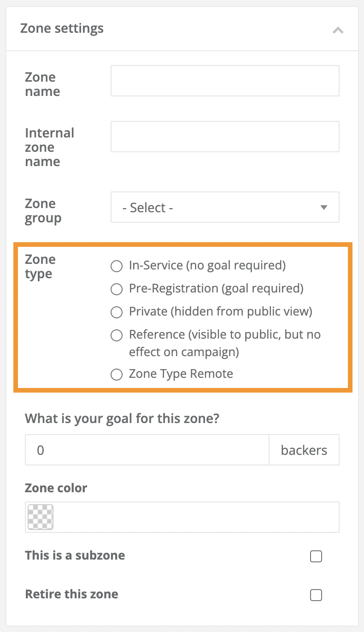Enable the 'This is a subzone' checkbox
The height and width of the screenshot is (632, 364).
(x=316, y=556)
